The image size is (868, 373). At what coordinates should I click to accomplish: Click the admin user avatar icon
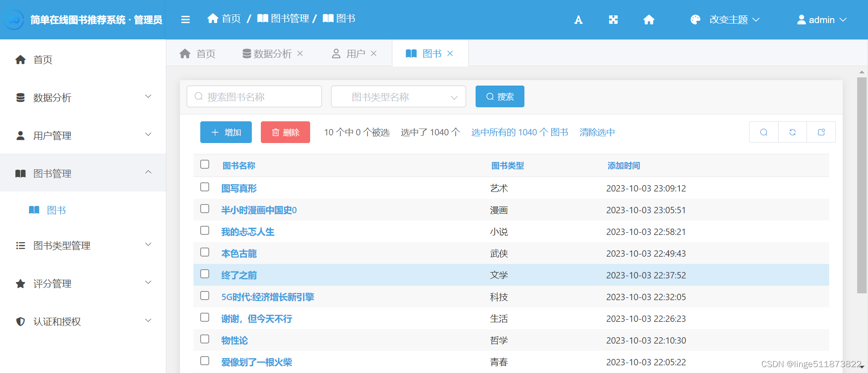(801, 19)
